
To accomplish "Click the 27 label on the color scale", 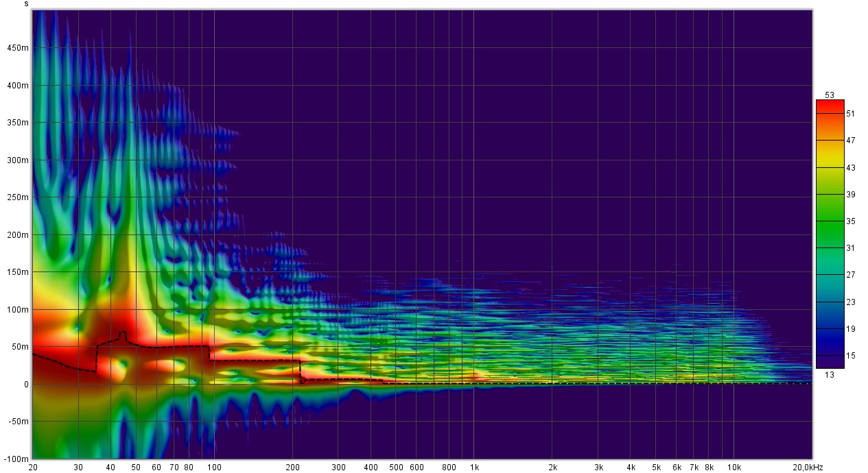I will 851,275.
